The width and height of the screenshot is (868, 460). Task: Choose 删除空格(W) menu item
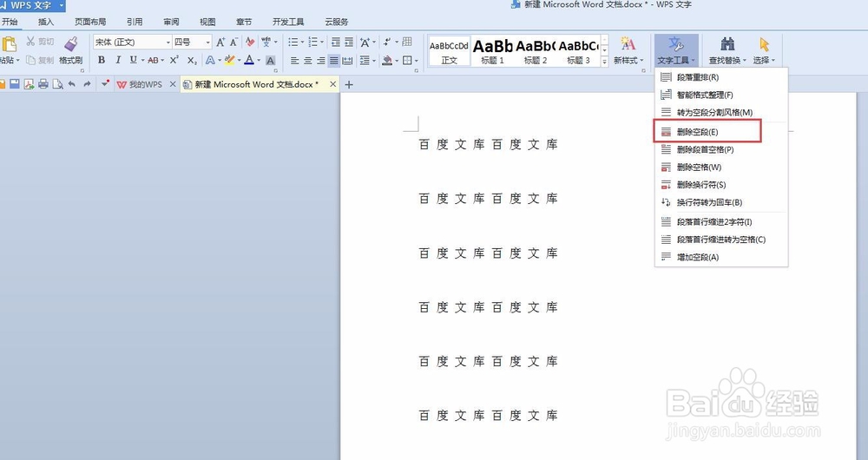720,167
